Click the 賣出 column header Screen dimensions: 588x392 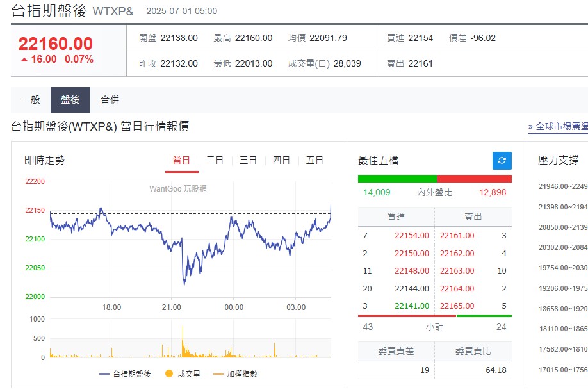click(x=473, y=217)
